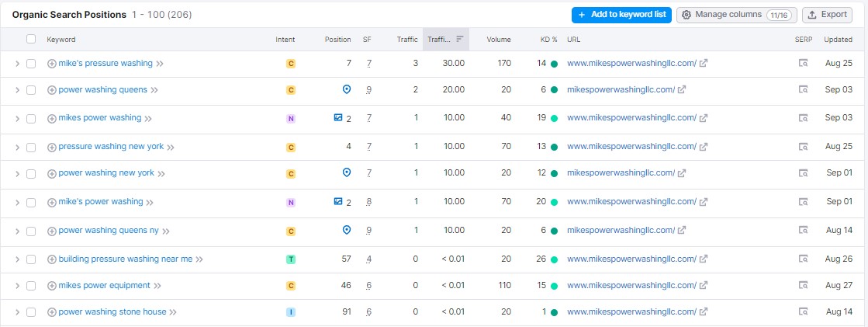
Task: Check the box for power washing new york
Action: point(31,173)
